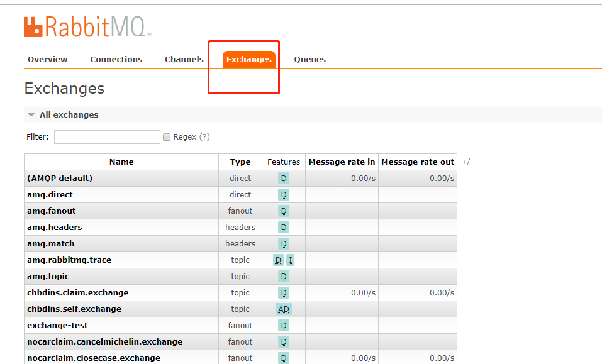Open nocarclaim.cancelmichelin.exchange
This screenshot has width=602, height=364.
click(x=105, y=341)
